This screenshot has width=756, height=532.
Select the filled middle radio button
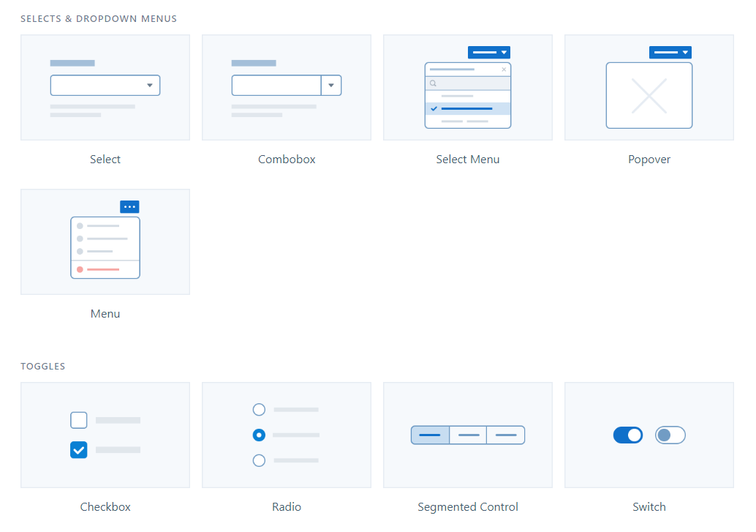coord(259,435)
